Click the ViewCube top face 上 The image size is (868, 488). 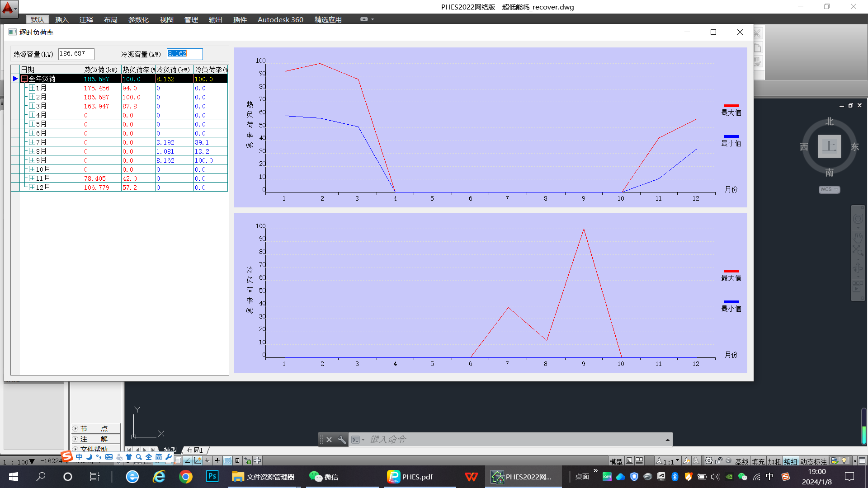point(829,146)
